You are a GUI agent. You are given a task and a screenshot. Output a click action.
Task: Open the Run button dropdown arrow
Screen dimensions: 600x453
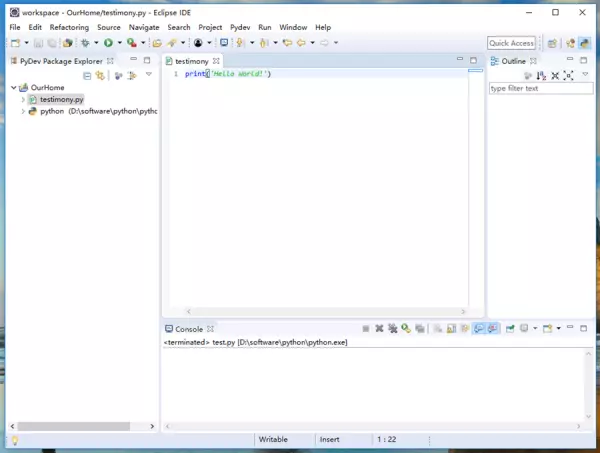pos(119,43)
